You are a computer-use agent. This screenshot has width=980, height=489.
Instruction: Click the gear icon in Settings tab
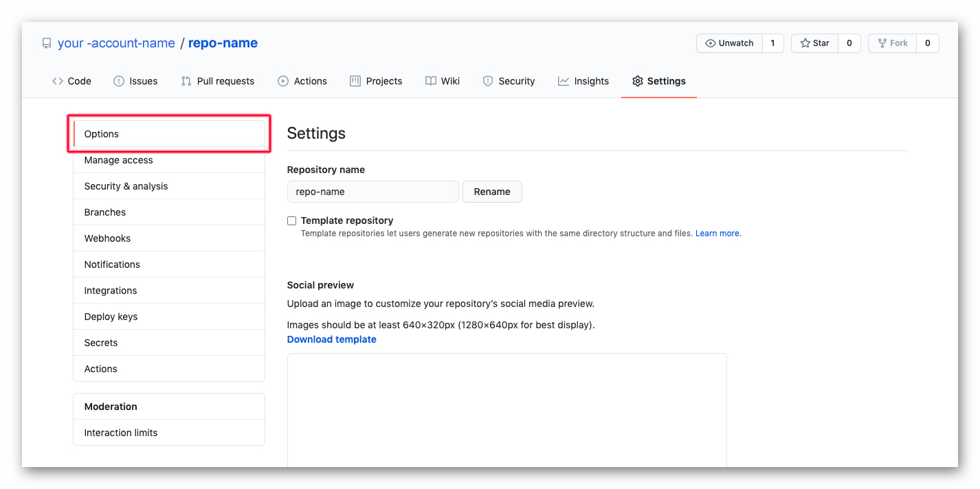638,81
